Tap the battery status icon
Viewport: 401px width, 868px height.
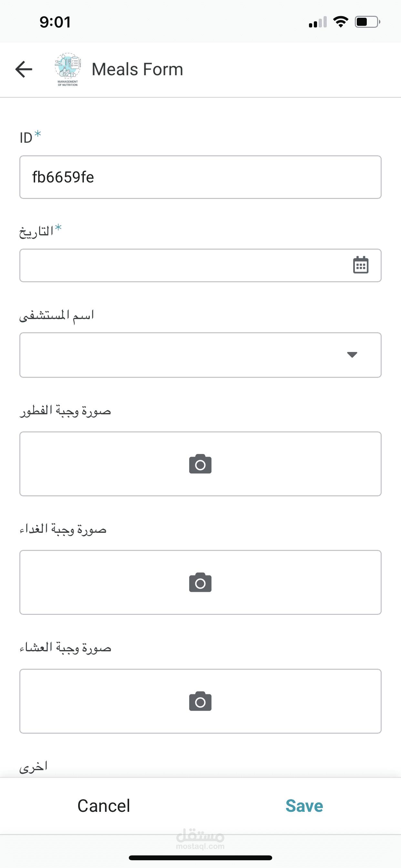click(x=367, y=22)
